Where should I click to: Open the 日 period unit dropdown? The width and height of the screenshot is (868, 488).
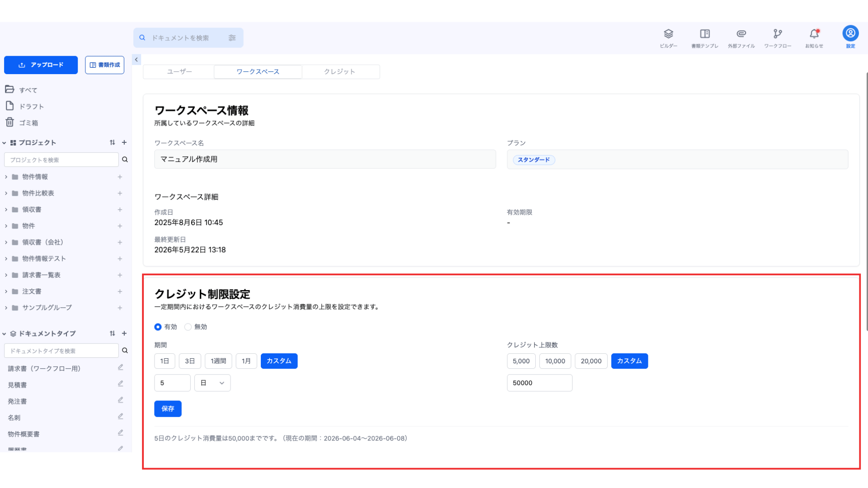(212, 383)
